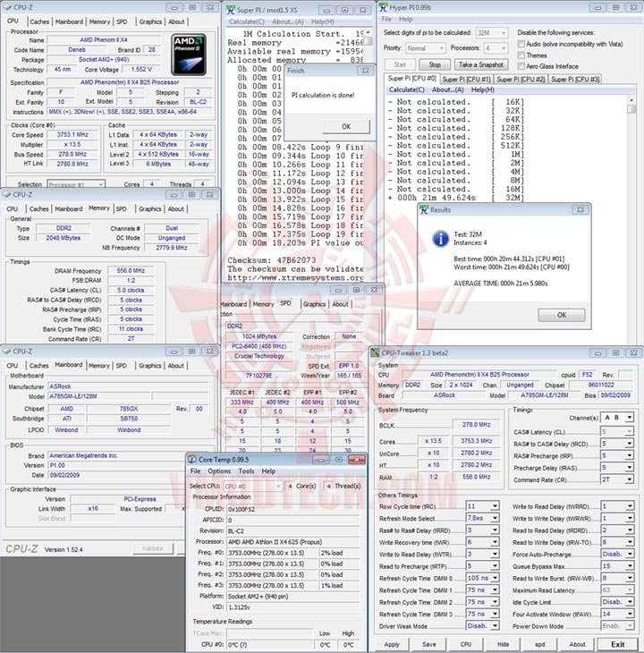Open the Four Activate Window (tFAW) dropdown
Screen dimensions: 644x653
617,614
